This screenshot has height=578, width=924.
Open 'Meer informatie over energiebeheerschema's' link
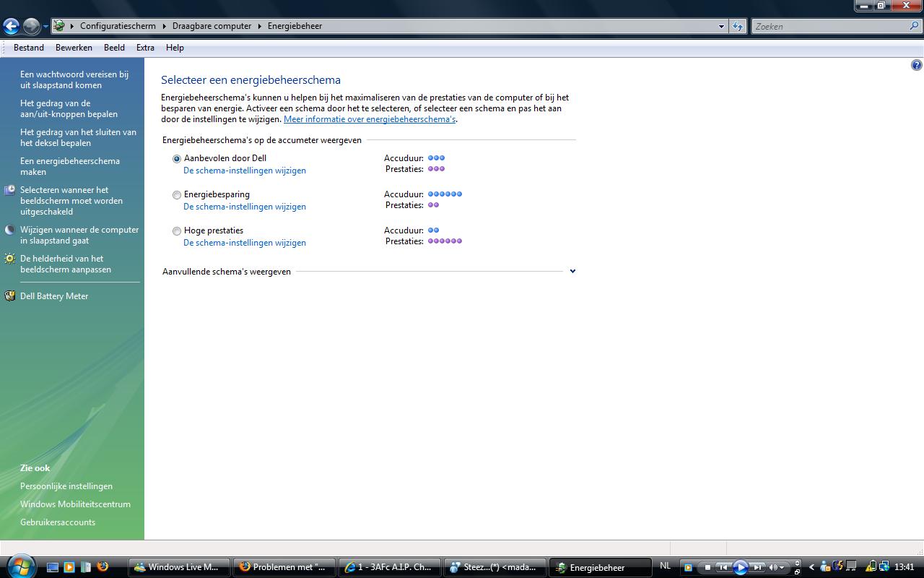tap(370, 119)
